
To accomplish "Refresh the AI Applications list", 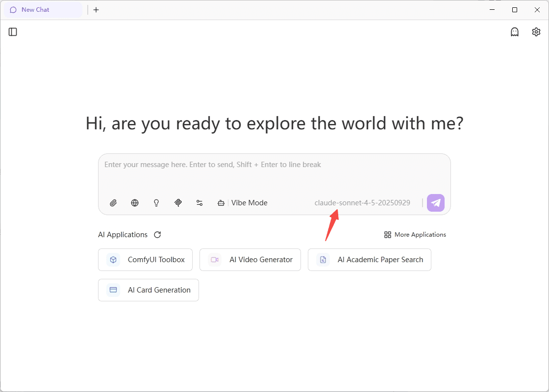I will [x=157, y=235].
